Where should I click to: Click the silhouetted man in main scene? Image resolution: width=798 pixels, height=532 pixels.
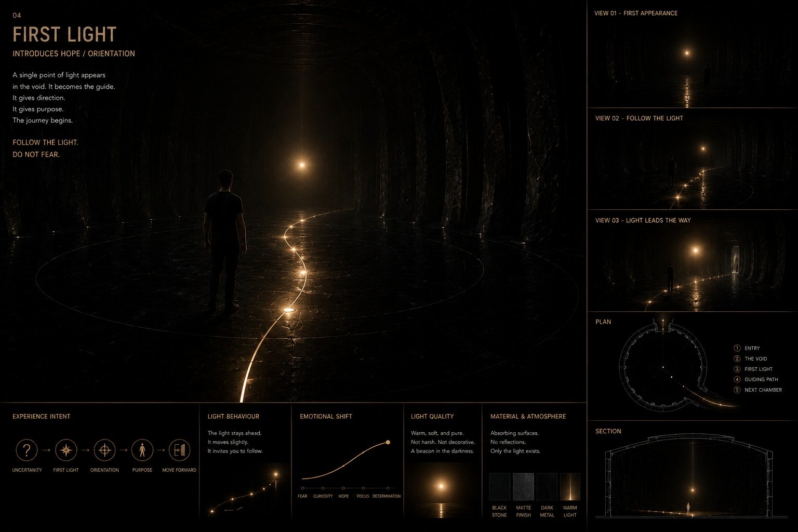pyautogui.click(x=224, y=242)
